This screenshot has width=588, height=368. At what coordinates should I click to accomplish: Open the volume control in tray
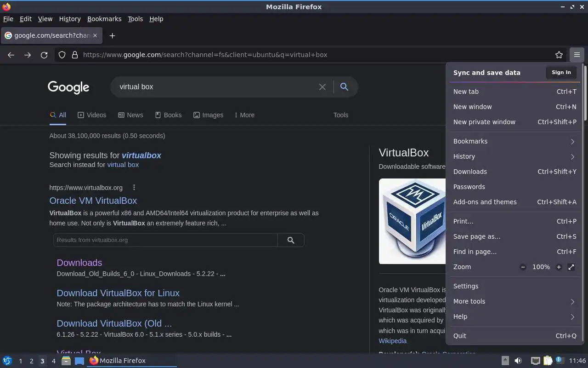[x=518, y=361]
